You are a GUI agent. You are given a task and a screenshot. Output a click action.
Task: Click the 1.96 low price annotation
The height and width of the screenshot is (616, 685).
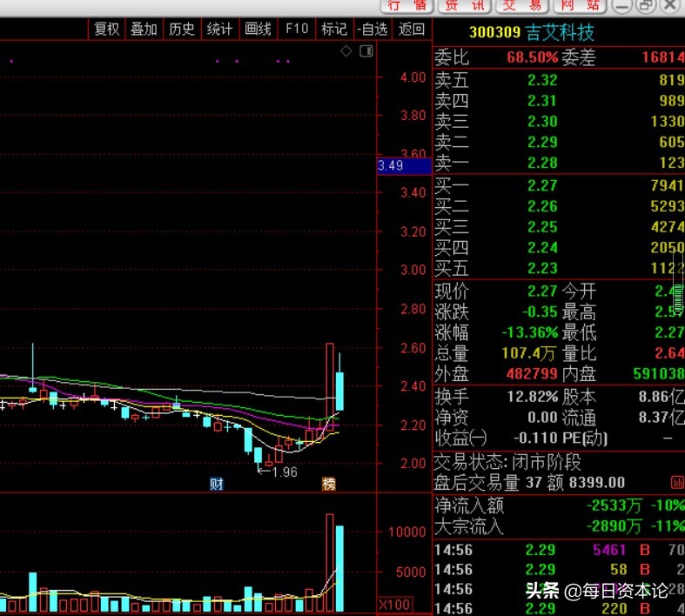(x=285, y=472)
